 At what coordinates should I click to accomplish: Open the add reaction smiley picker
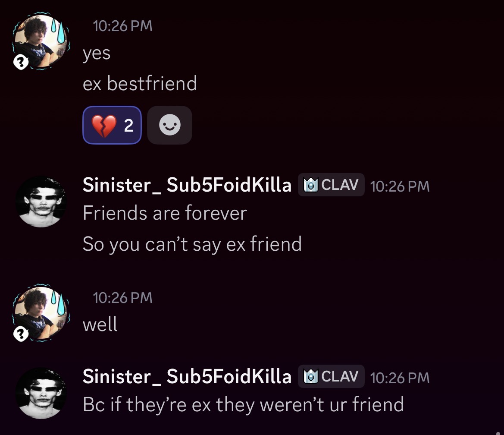pos(169,125)
